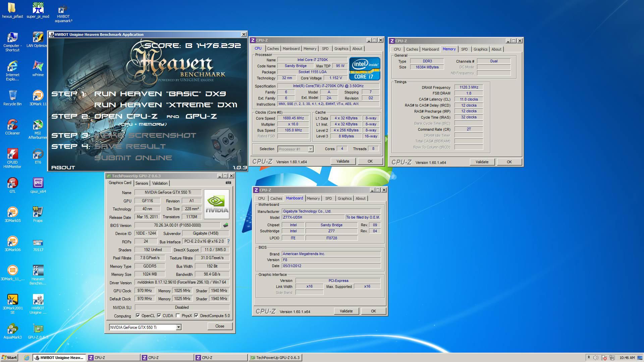The width and height of the screenshot is (644, 362).
Task: Switch to Sensors tab in GPU-Z
Action: [x=142, y=183]
